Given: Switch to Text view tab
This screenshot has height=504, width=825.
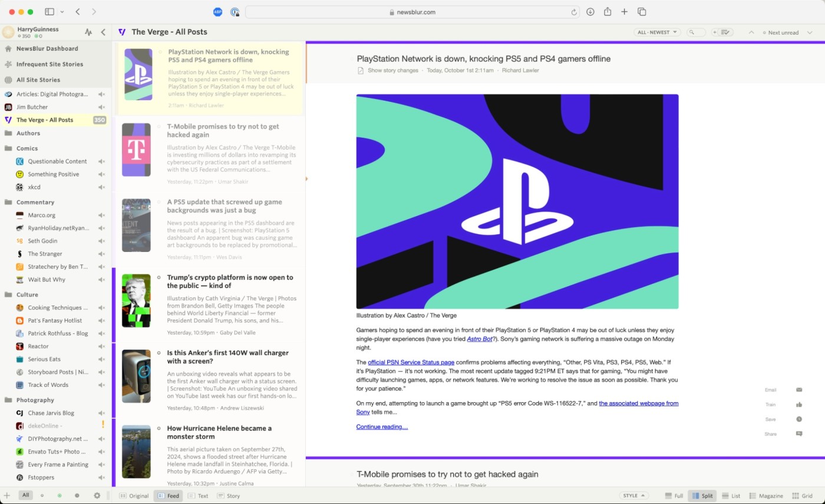Looking at the screenshot, I should 198,496.
